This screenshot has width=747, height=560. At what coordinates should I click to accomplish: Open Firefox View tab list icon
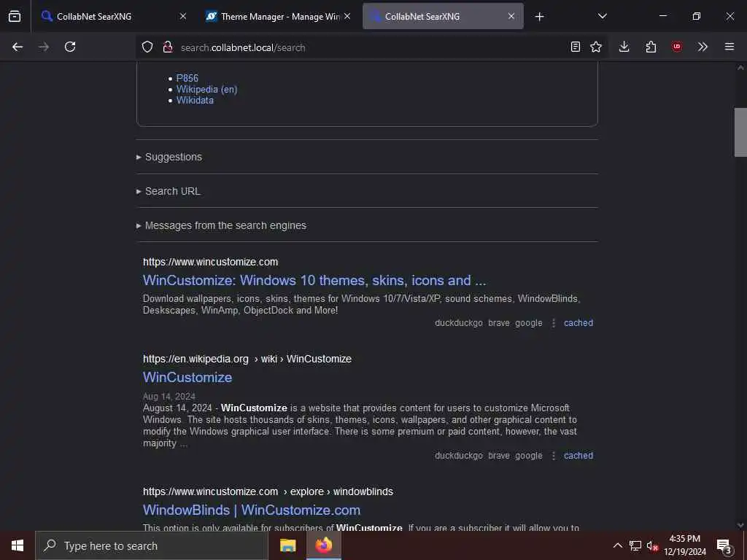15,16
